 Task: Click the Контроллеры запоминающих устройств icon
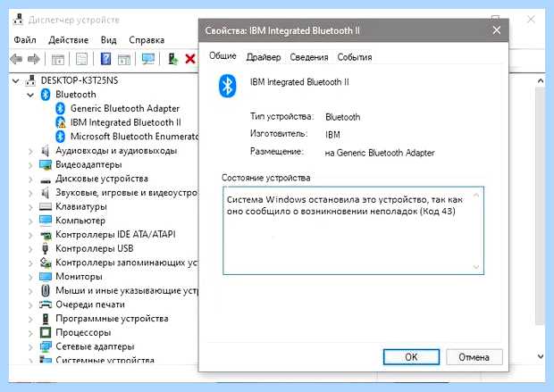click(46, 263)
